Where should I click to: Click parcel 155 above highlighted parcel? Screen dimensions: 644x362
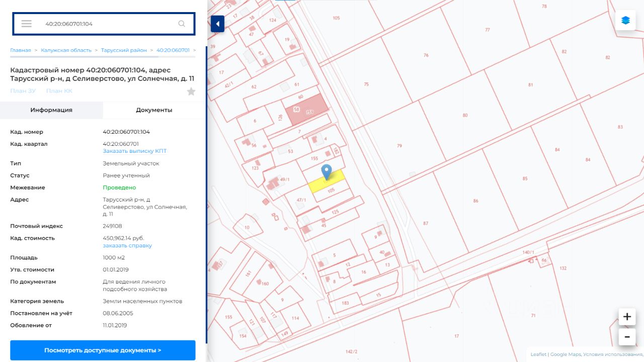314,158
